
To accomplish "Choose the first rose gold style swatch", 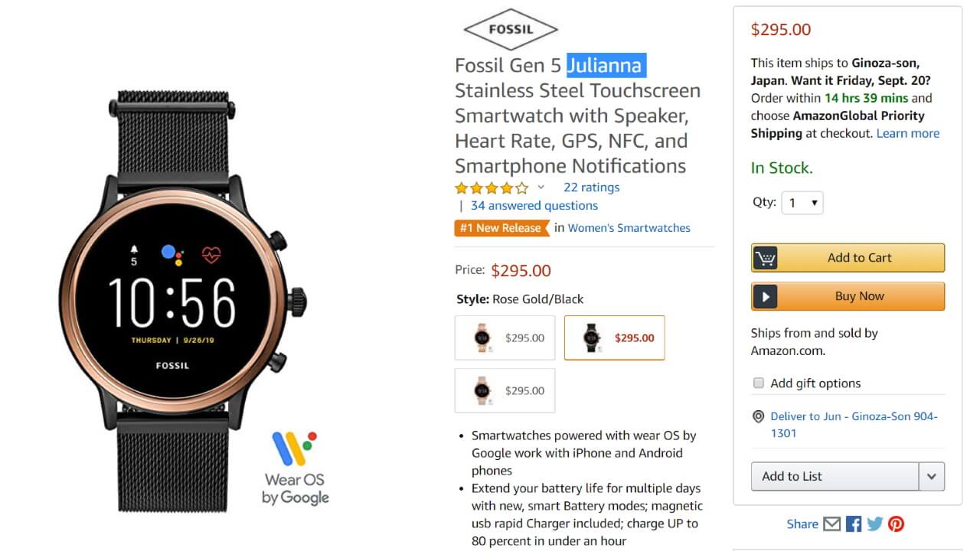I will [505, 337].
